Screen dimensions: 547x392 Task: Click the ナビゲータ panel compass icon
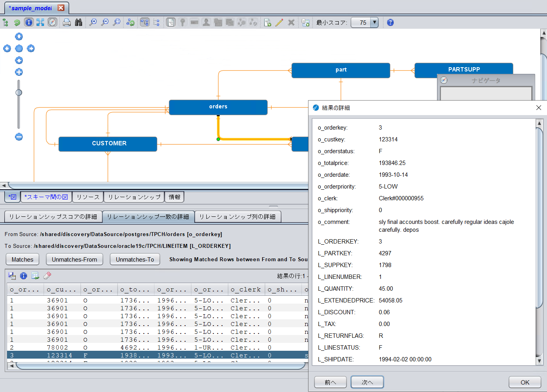click(444, 80)
